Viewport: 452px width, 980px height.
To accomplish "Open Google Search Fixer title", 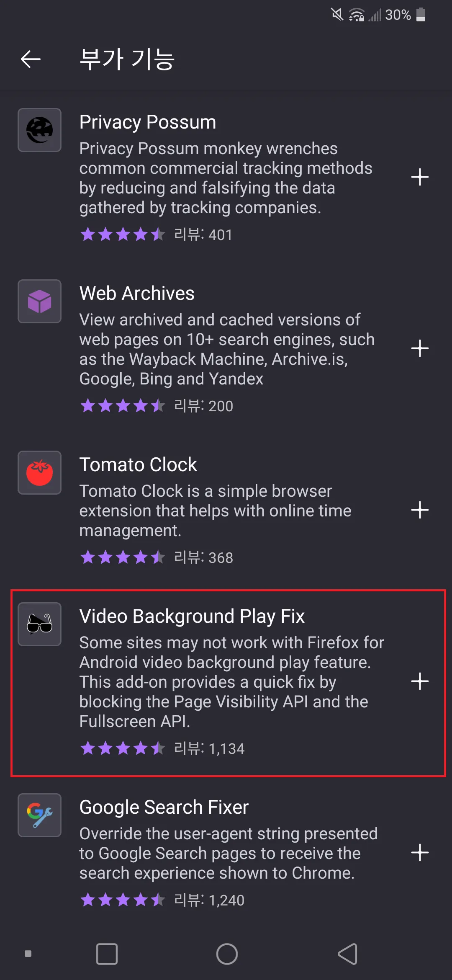I will (164, 807).
